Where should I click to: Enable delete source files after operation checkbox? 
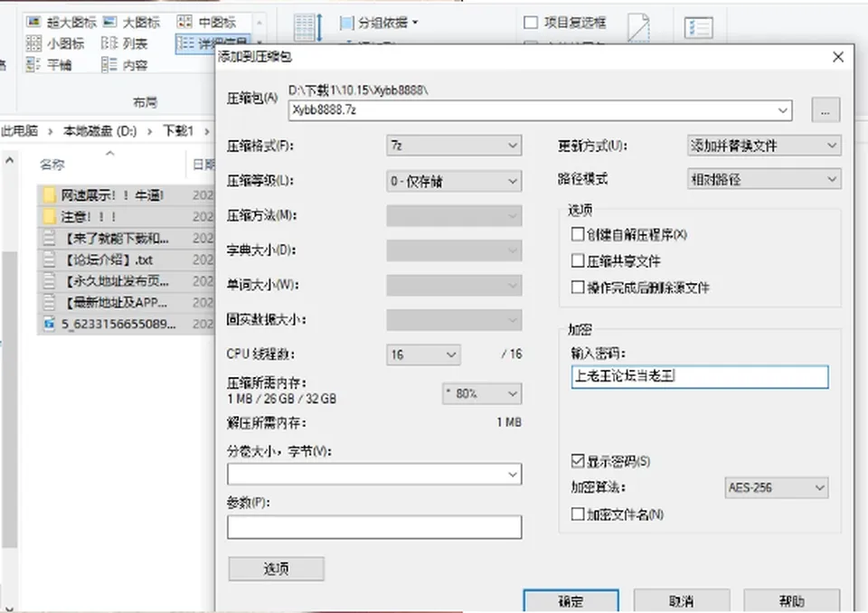[578, 287]
